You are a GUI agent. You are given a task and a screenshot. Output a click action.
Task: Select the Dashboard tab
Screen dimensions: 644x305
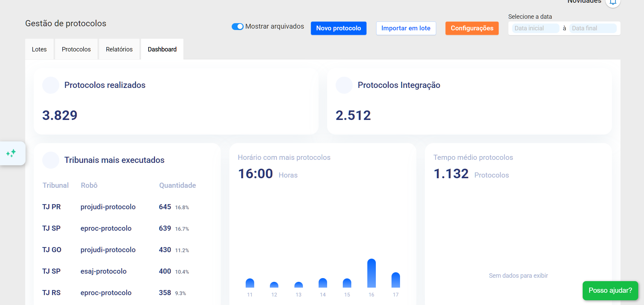[162, 49]
